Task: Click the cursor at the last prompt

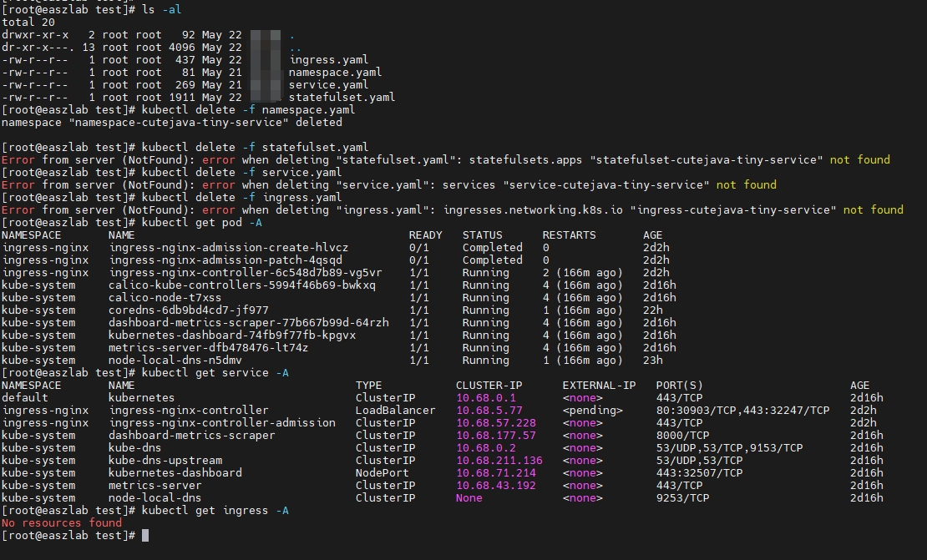Action: point(145,535)
